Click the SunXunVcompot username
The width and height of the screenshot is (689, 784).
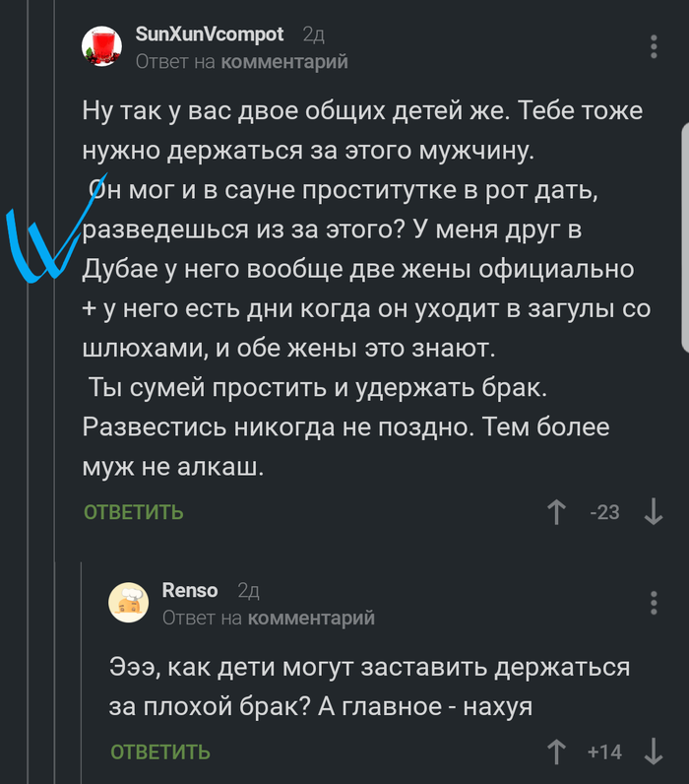tap(209, 34)
